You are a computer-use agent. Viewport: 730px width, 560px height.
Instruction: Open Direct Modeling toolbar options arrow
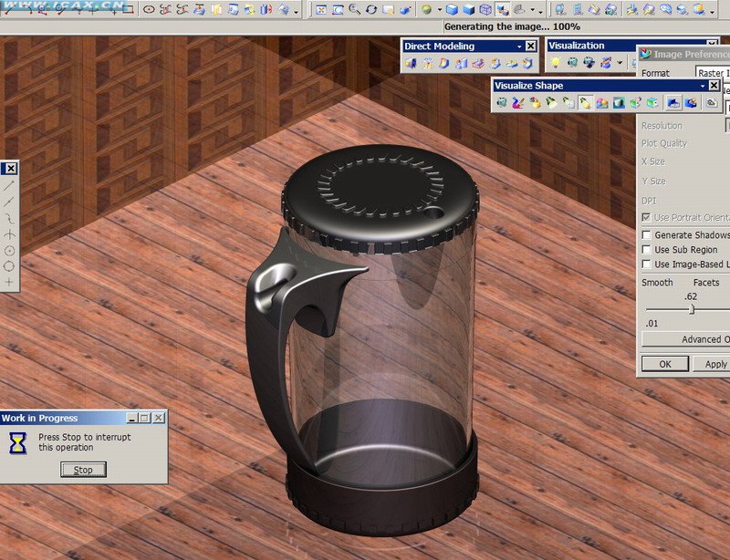click(519, 47)
